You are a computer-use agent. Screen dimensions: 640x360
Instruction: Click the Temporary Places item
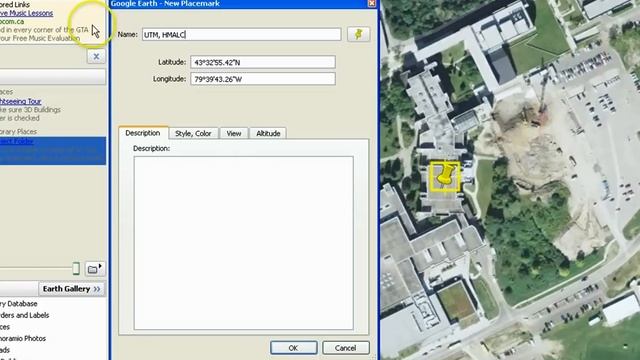pos(18,131)
